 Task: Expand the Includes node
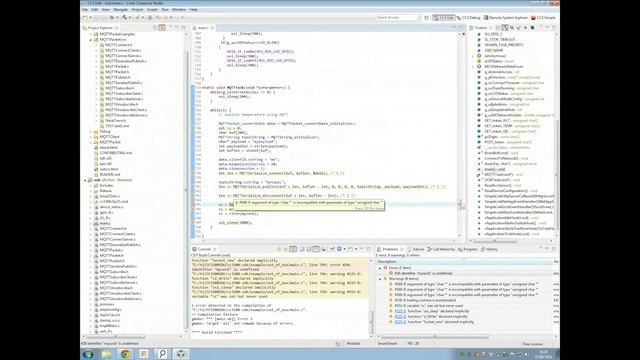tap(91, 185)
